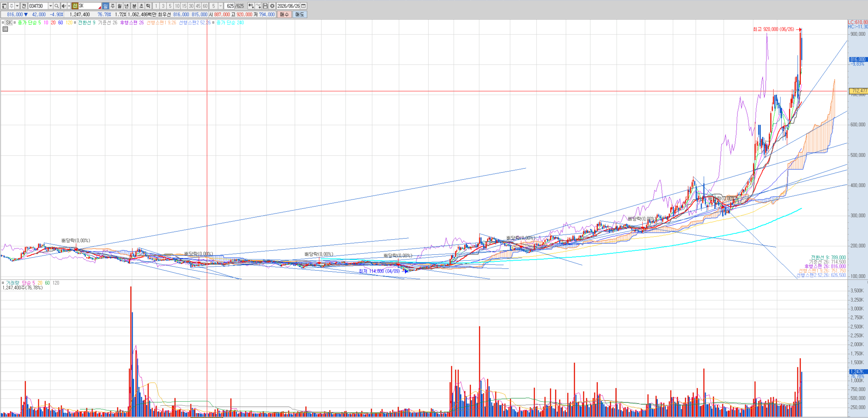868x418 pixels.
Task: Open the interval dropdown next to 5
Action: (x=220, y=6)
